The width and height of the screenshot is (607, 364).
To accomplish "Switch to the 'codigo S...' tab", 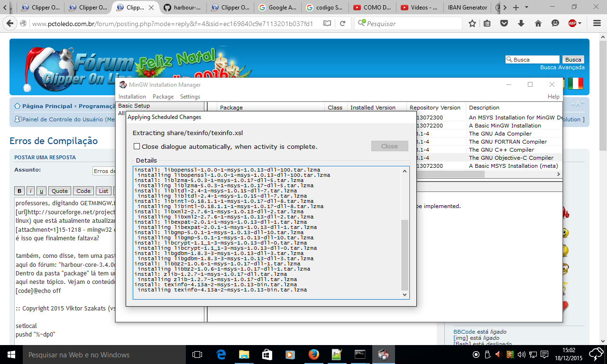I will tap(326, 8).
